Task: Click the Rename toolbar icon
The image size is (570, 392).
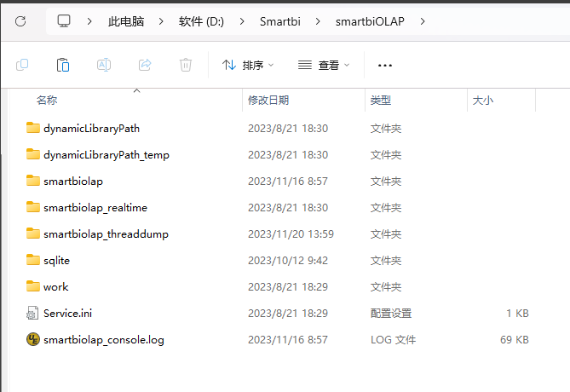Action: pos(104,65)
